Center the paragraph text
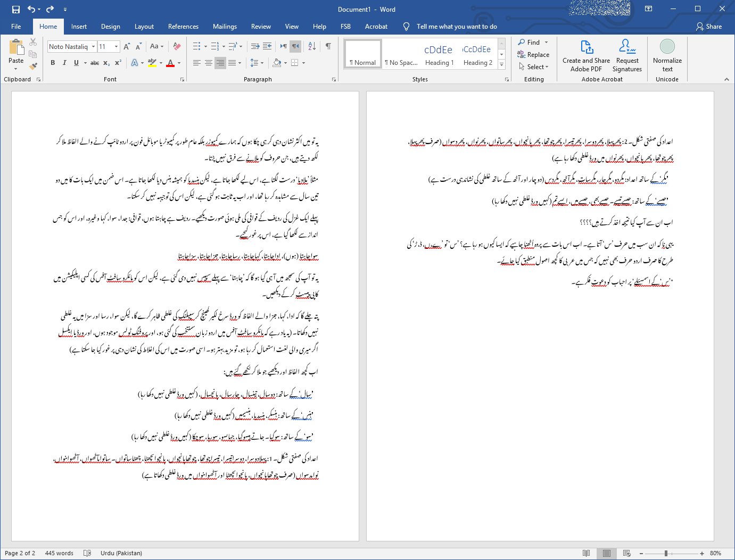 [209, 63]
